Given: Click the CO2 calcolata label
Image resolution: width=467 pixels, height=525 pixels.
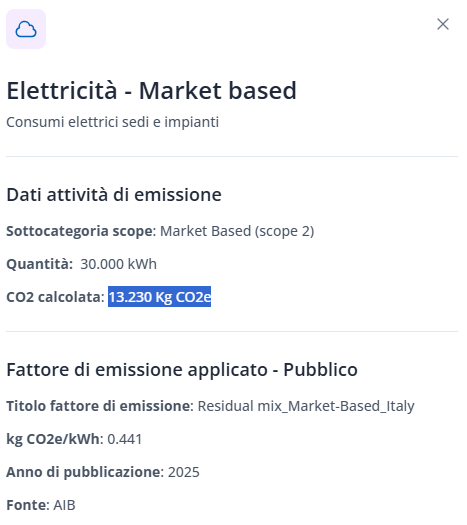Looking at the screenshot, I should pyautogui.click(x=54, y=297).
